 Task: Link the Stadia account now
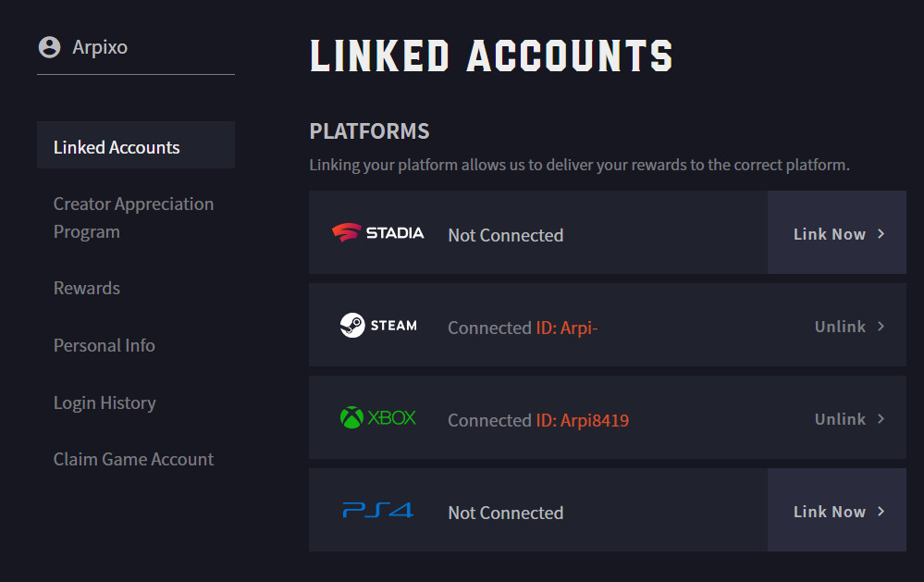(x=830, y=234)
